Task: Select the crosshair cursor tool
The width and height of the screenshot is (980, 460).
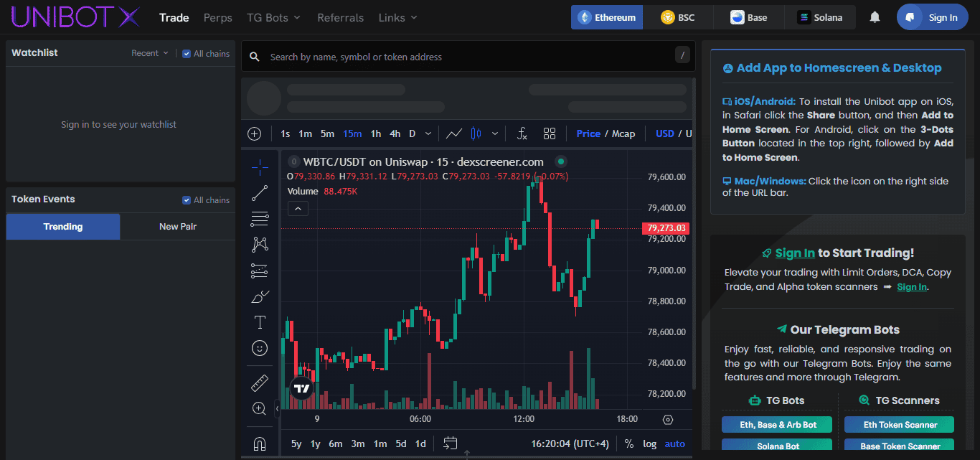Action: click(x=260, y=167)
